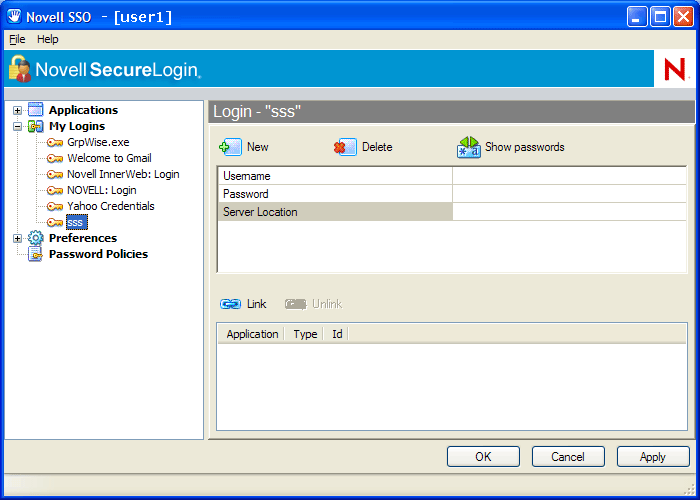This screenshot has width=700, height=500.
Task: Click the OK button
Action: point(483,457)
